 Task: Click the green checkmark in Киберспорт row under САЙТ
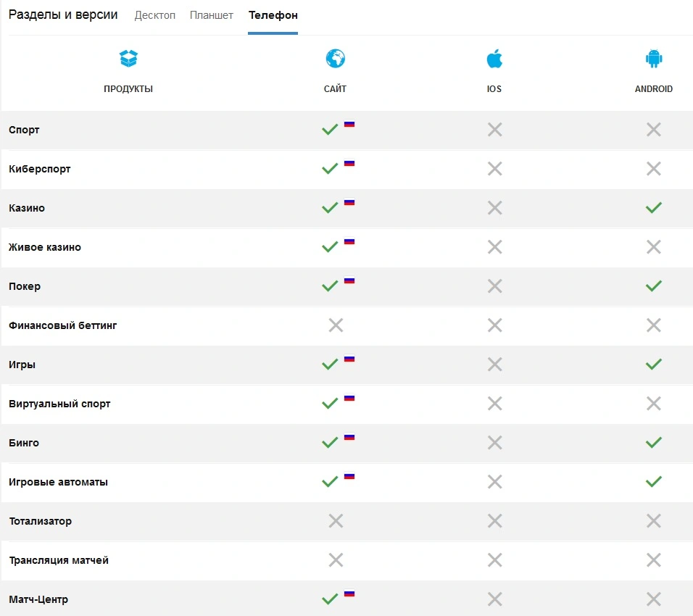point(330,168)
